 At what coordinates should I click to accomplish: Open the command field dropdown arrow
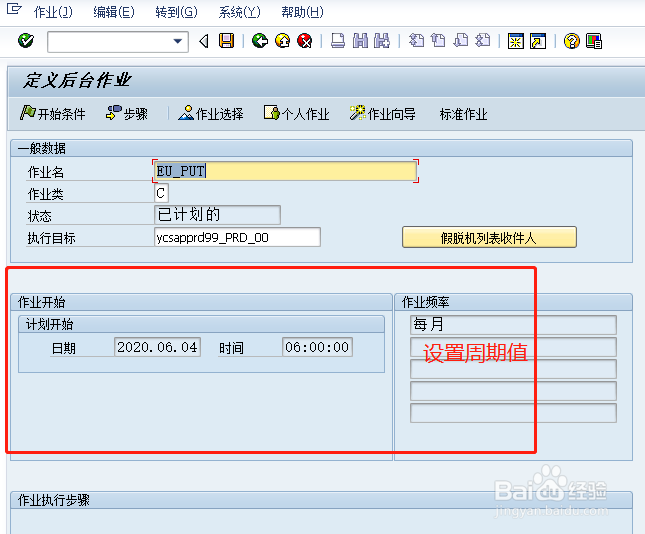(178, 41)
